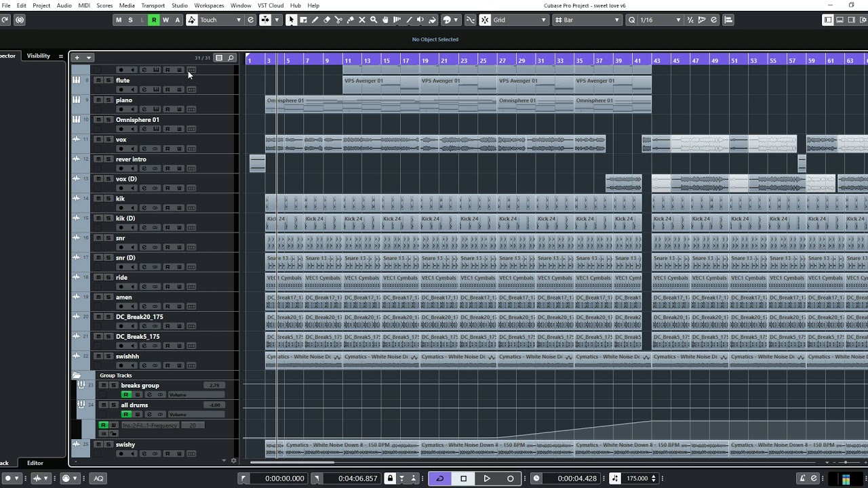Toggle the Show Left Zone button
868x488 pixels.
pyautogui.click(x=828, y=20)
